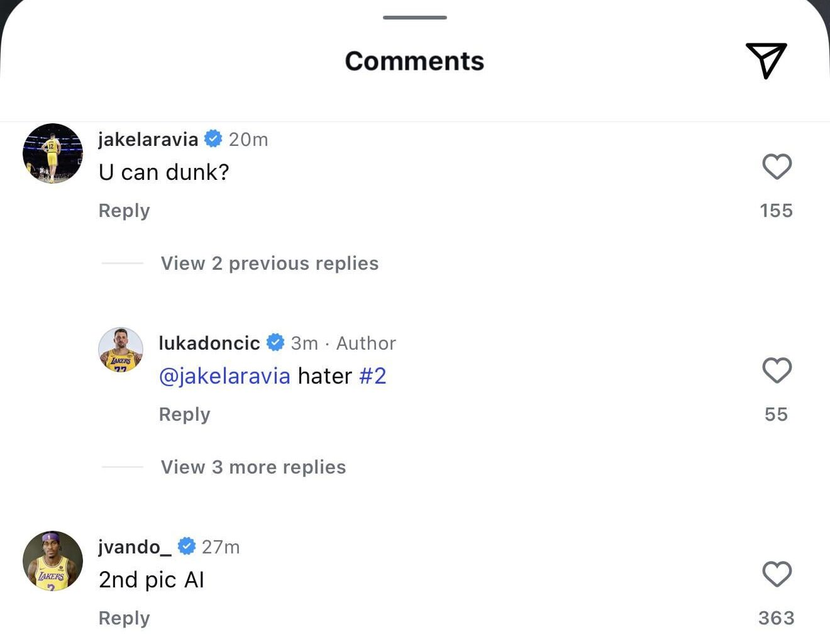The image size is (830, 644).
Task: Open jakelaravia's profile picture
Action: tap(52, 153)
